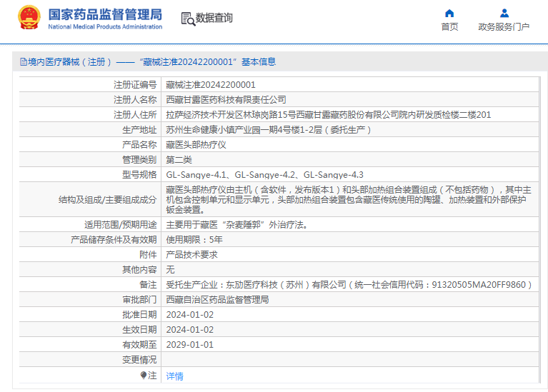The image size is (548, 392).
Task: Click the 型号规格 row label
Action: [x=139, y=175]
